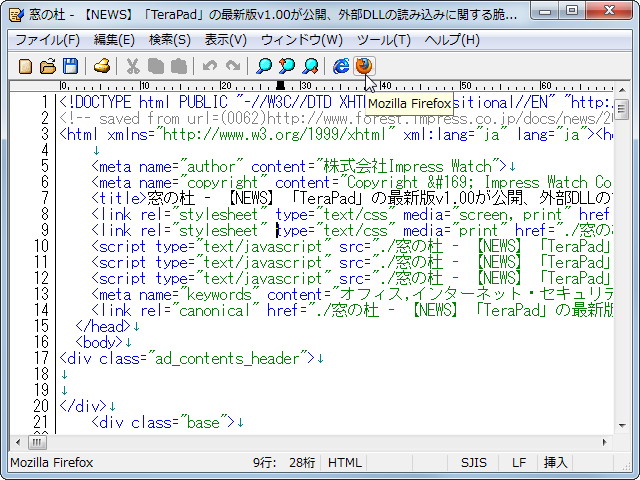Open the ツール(T) menu
The image size is (640, 480).
point(384,40)
